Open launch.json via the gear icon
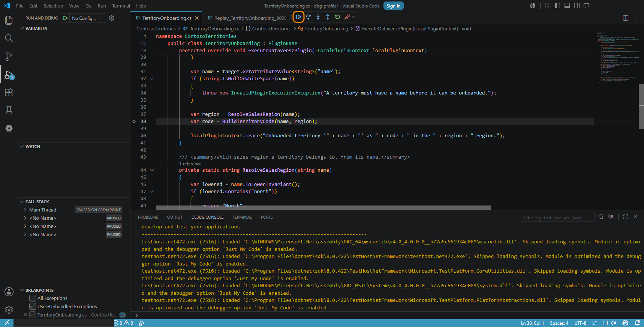The image size is (644, 327). [x=112, y=18]
